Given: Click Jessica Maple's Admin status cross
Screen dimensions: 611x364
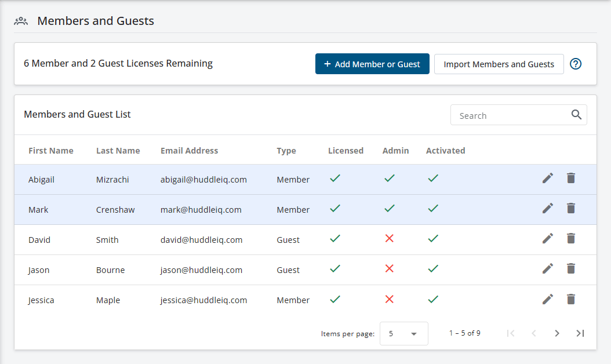Looking at the screenshot, I should (390, 299).
